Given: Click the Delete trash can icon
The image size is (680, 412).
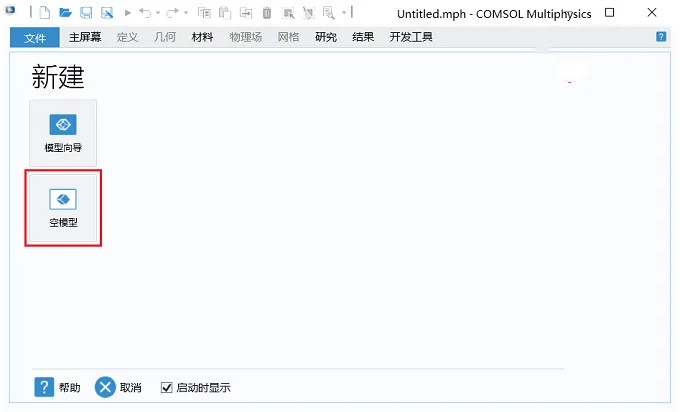Looking at the screenshot, I should pyautogui.click(x=267, y=13).
